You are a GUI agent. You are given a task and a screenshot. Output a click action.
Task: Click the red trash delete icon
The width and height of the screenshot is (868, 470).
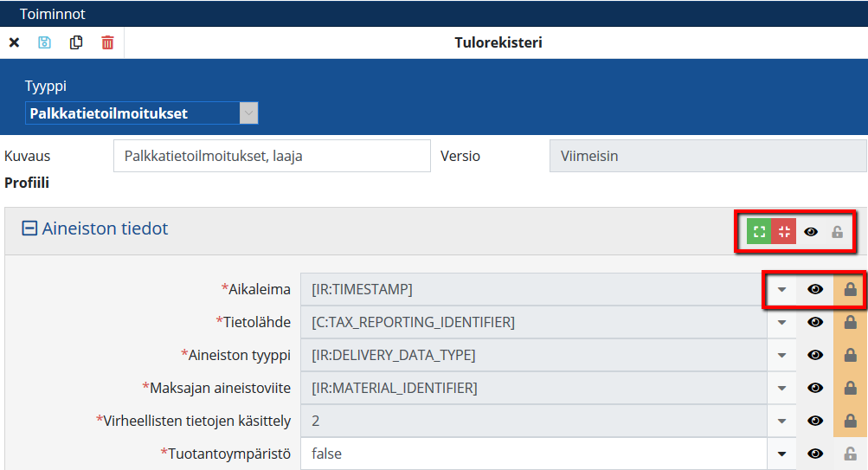click(x=107, y=42)
